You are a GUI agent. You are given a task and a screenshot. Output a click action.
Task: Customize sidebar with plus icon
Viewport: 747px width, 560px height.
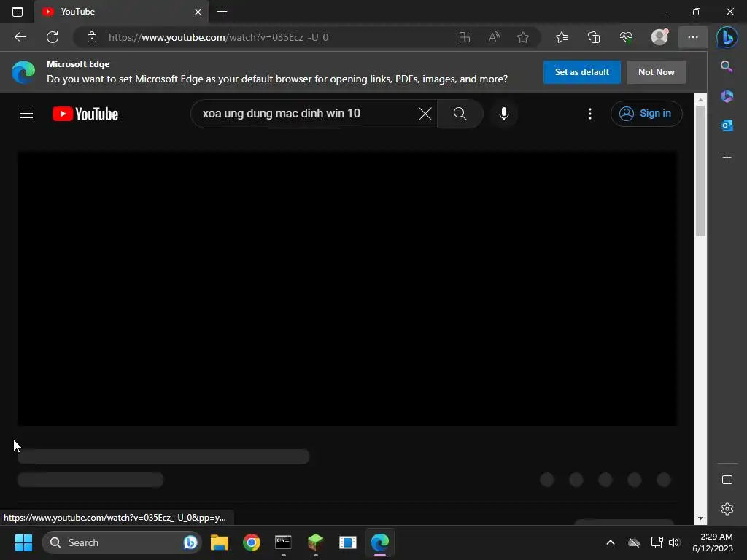727,157
